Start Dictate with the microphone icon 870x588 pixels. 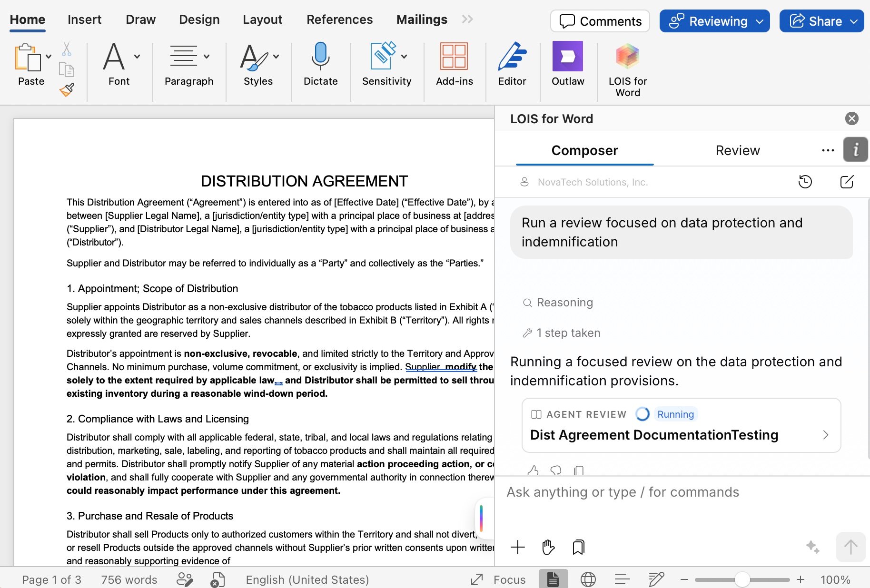(x=320, y=56)
